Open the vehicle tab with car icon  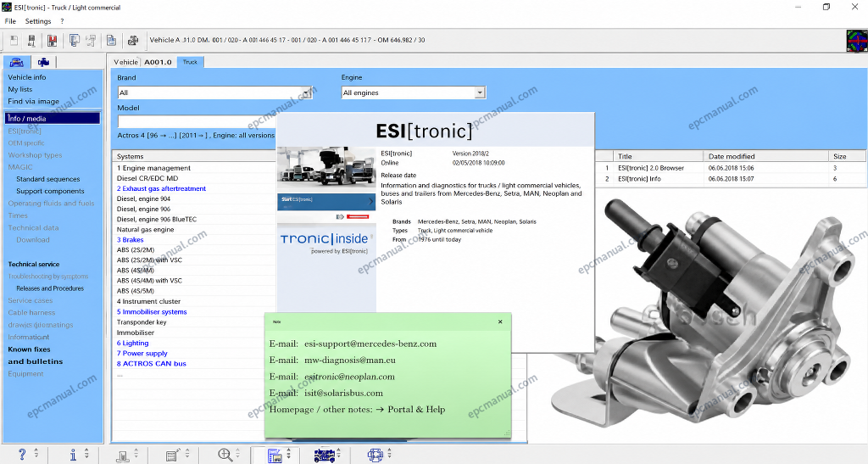click(x=17, y=62)
